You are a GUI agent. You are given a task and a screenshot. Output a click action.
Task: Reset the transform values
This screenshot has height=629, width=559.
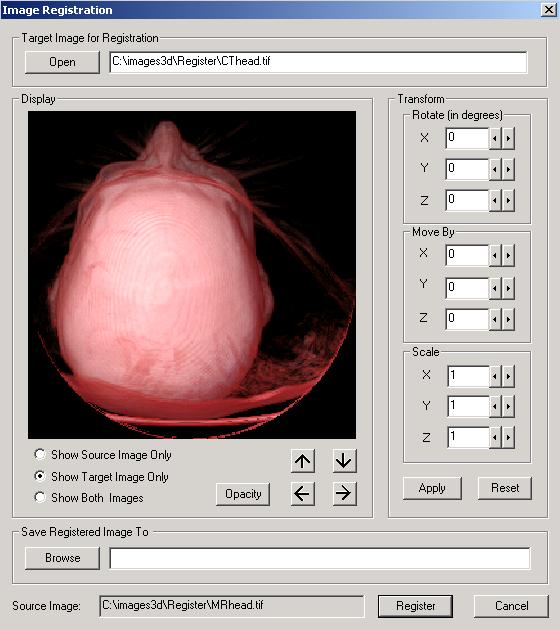pyautogui.click(x=505, y=488)
